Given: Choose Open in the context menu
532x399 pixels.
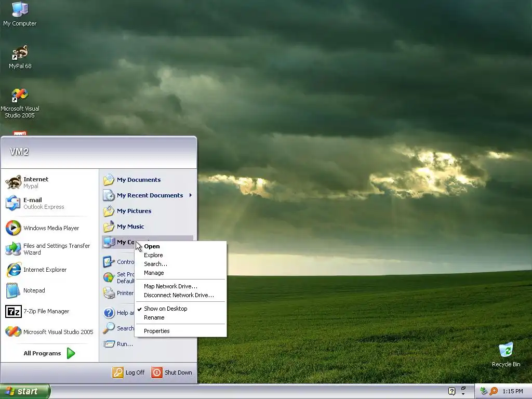Looking at the screenshot, I should click(x=180, y=246).
